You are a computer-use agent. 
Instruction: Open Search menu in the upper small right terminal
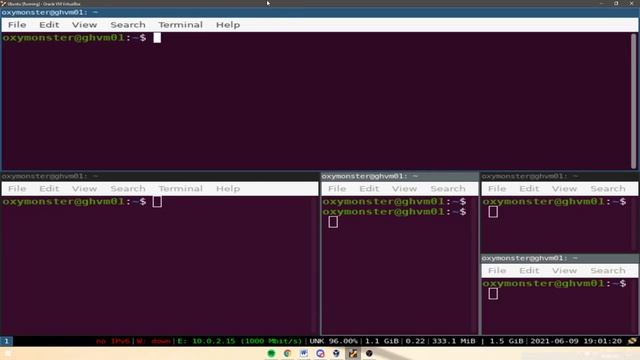608,189
